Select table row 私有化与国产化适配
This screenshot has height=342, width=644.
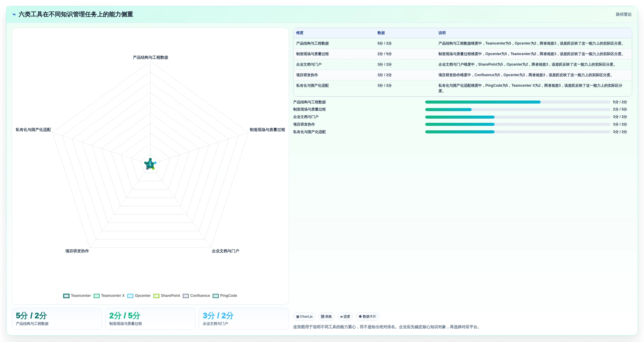point(463,88)
